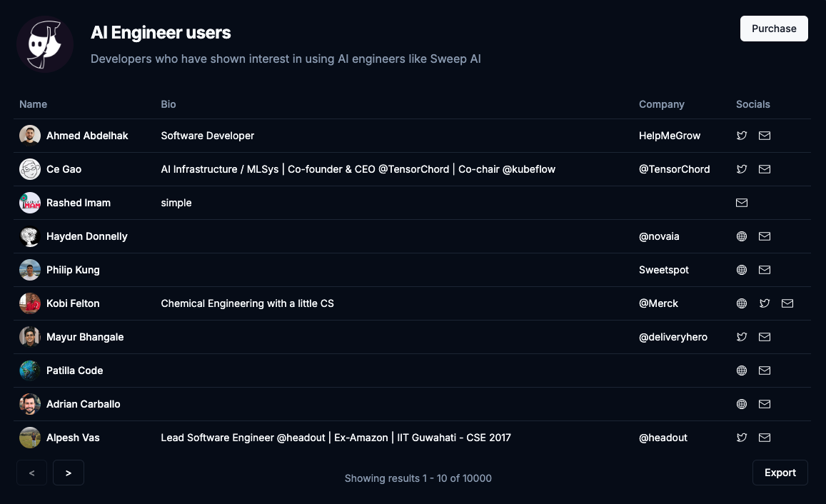The width and height of the screenshot is (826, 504).
Task: Select the name Patilla Code
Action: click(x=75, y=371)
